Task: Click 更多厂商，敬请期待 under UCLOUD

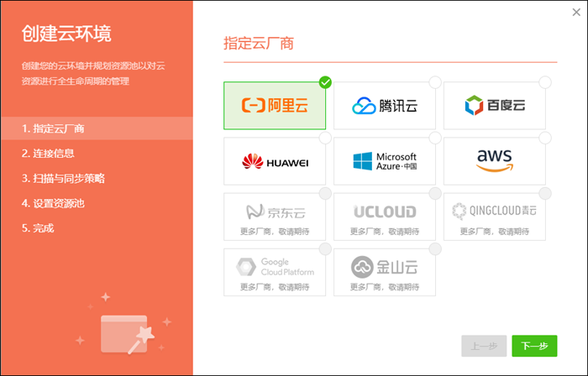Action: click(385, 232)
